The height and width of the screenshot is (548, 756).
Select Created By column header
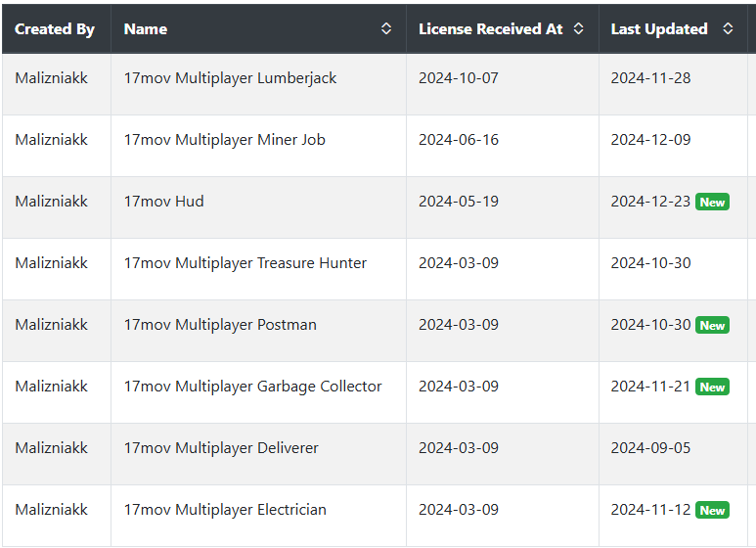(x=55, y=29)
